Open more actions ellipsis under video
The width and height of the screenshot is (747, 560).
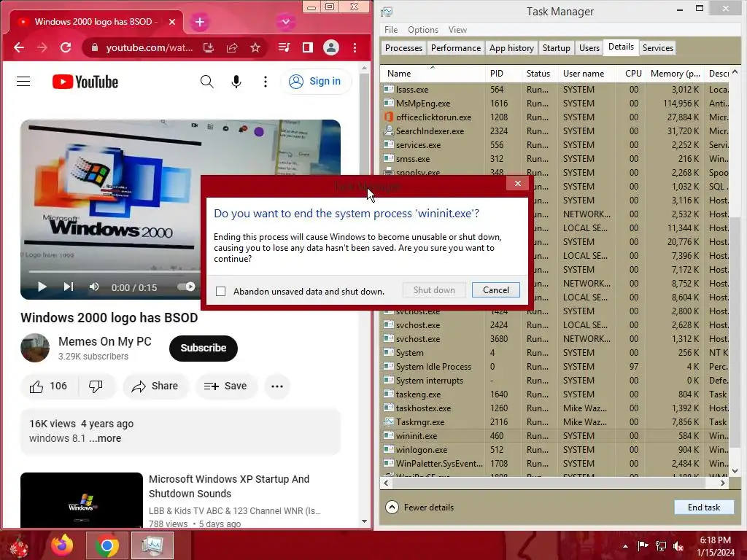pos(277,386)
